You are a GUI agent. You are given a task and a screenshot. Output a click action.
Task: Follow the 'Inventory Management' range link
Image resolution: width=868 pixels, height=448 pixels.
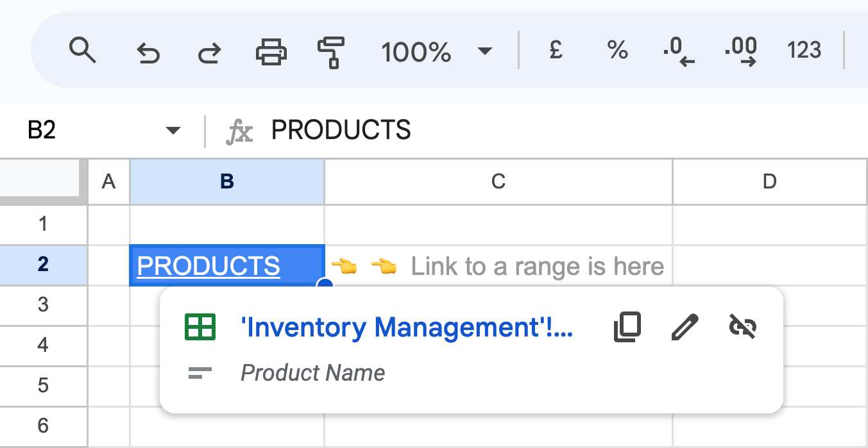[x=407, y=328]
